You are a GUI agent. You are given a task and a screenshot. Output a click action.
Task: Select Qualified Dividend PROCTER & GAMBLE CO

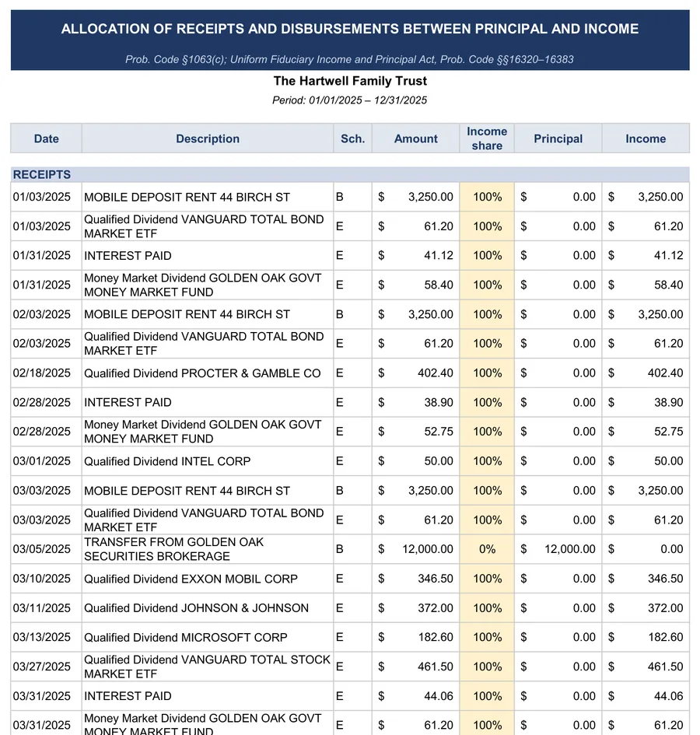pyautogui.click(x=202, y=373)
